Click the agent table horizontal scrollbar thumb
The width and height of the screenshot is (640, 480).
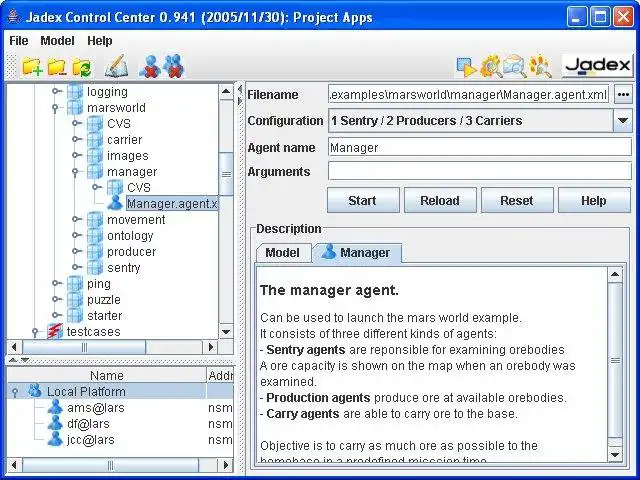click(x=111, y=465)
